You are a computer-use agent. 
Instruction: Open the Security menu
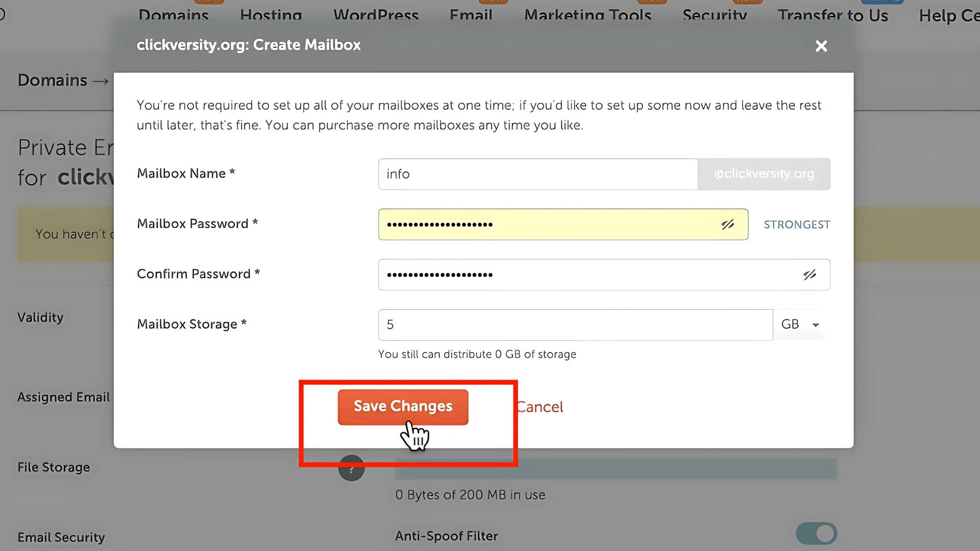click(x=715, y=14)
